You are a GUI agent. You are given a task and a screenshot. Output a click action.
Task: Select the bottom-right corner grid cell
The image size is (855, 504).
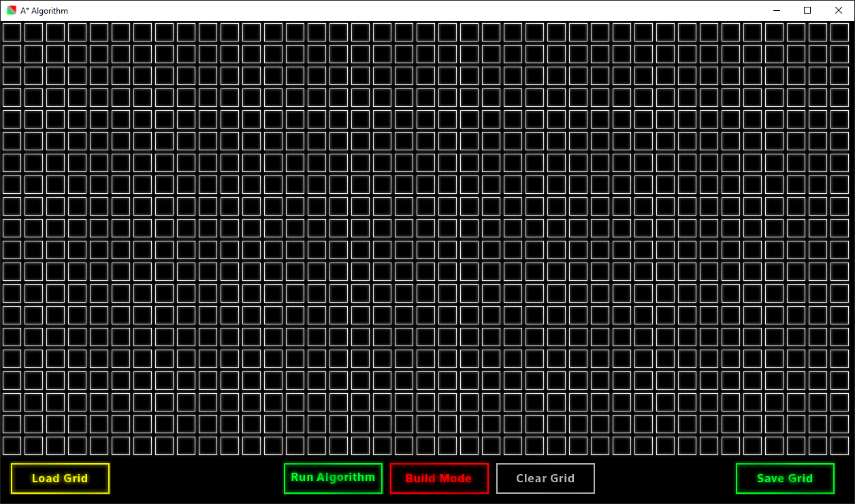(839, 446)
